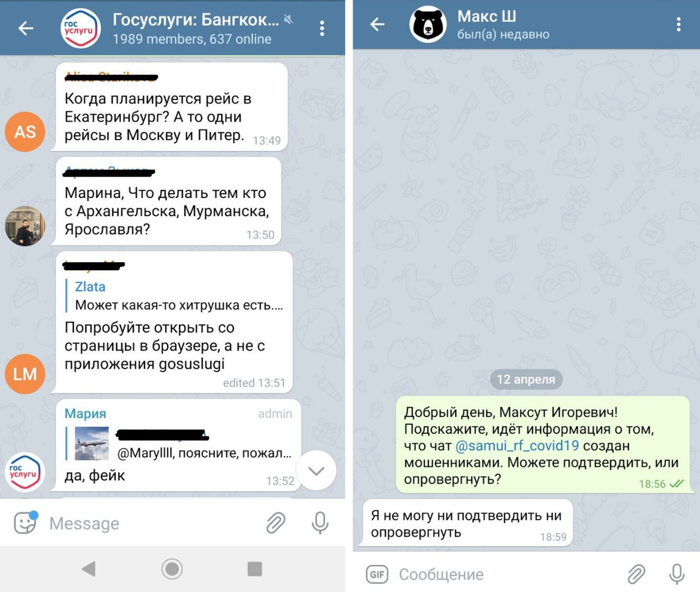Tap the Android home navigation button
Viewport: 700px width, 592px height.
pyautogui.click(x=172, y=569)
